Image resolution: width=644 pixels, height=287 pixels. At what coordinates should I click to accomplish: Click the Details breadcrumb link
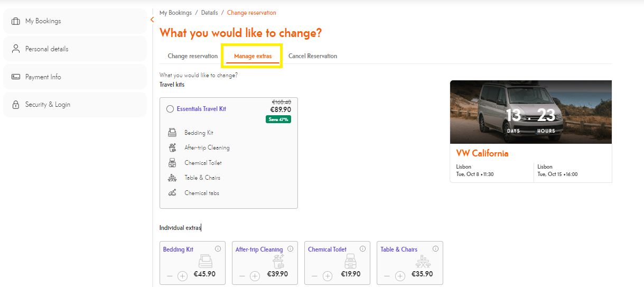tap(210, 13)
